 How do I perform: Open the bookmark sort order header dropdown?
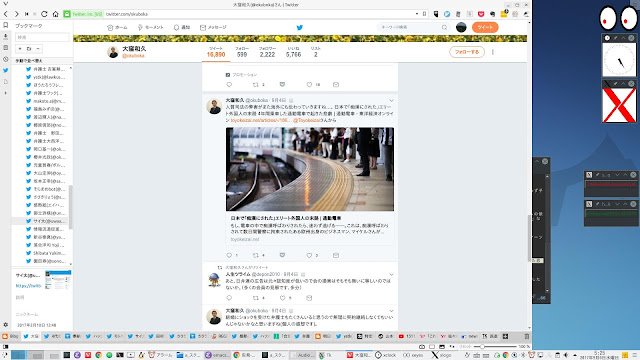[42, 60]
